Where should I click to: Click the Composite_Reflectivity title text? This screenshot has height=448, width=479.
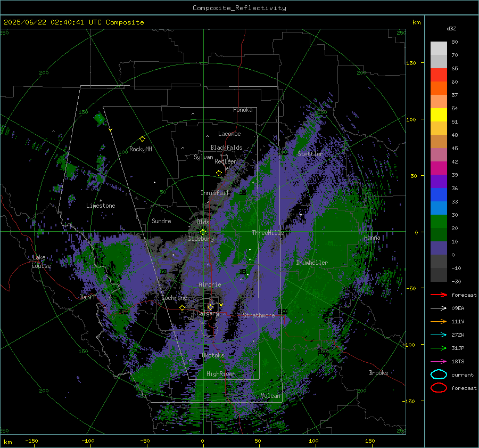[239, 8]
